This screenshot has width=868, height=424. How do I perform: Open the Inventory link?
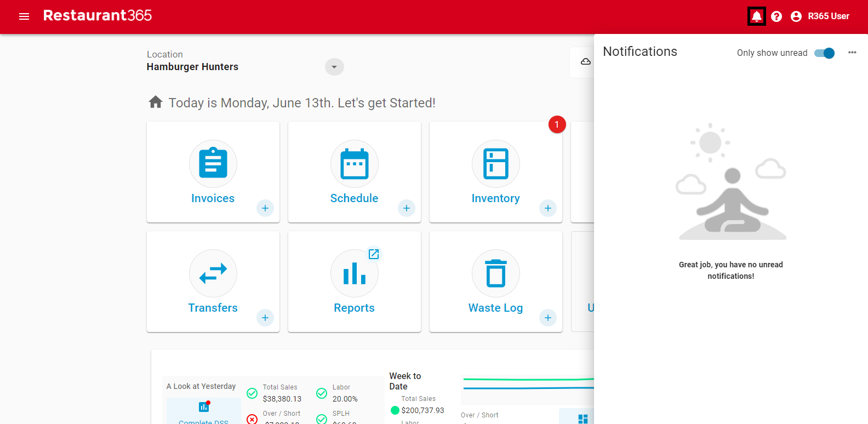(496, 198)
